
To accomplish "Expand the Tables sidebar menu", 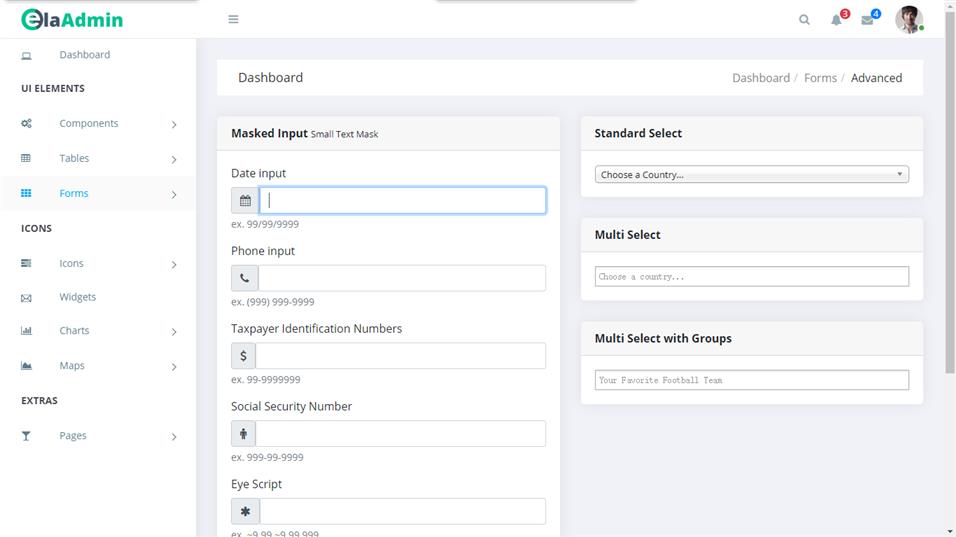I will pyautogui.click(x=74, y=158).
